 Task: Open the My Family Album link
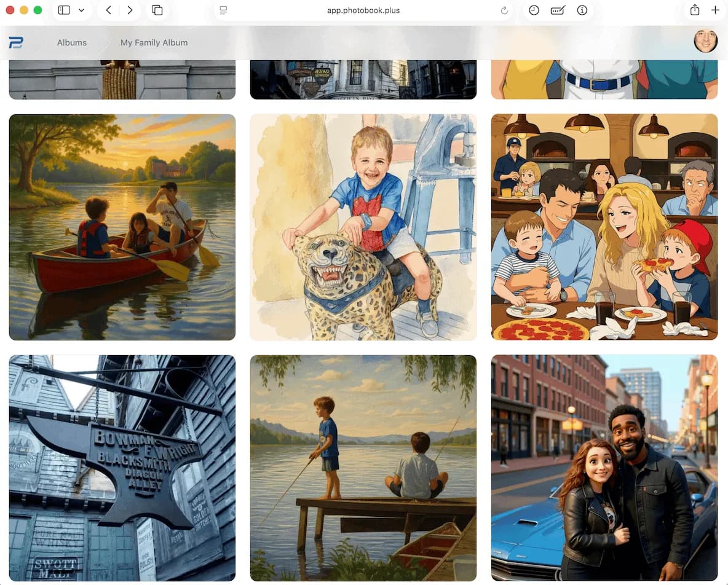tap(154, 42)
